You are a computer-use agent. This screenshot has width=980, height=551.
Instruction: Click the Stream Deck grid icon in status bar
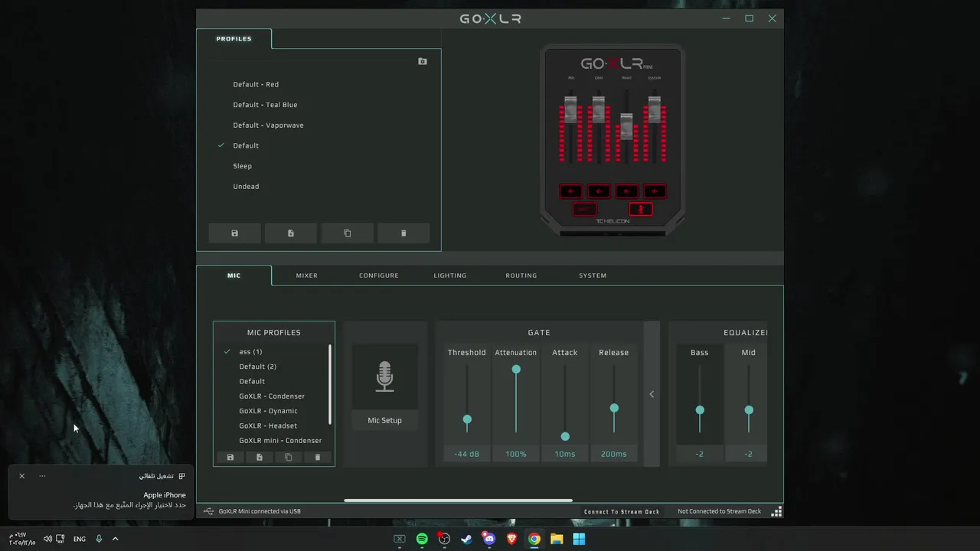(776, 511)
